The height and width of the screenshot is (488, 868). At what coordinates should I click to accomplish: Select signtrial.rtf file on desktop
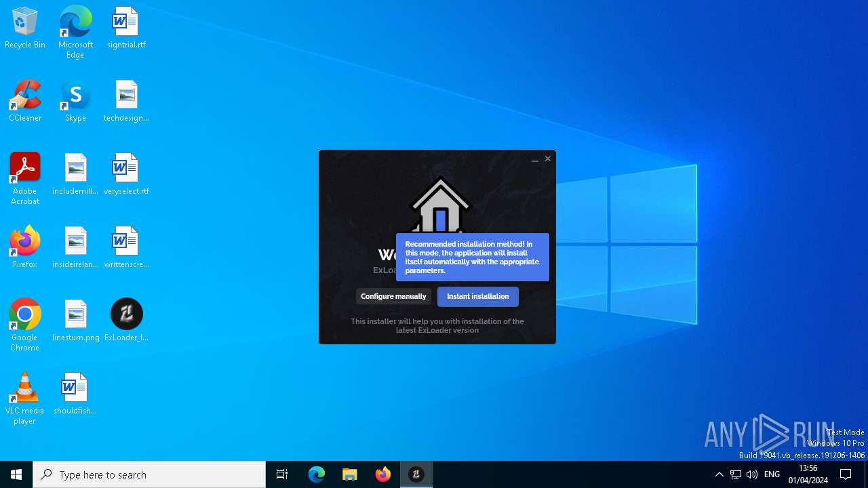tap(126, 28)
